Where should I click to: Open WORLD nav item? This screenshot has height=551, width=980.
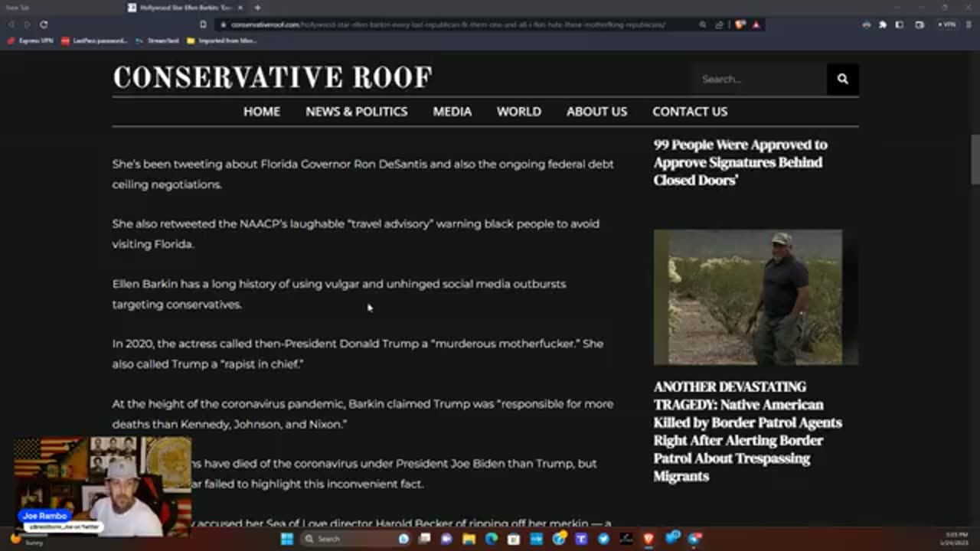click(x=519, y=112)
